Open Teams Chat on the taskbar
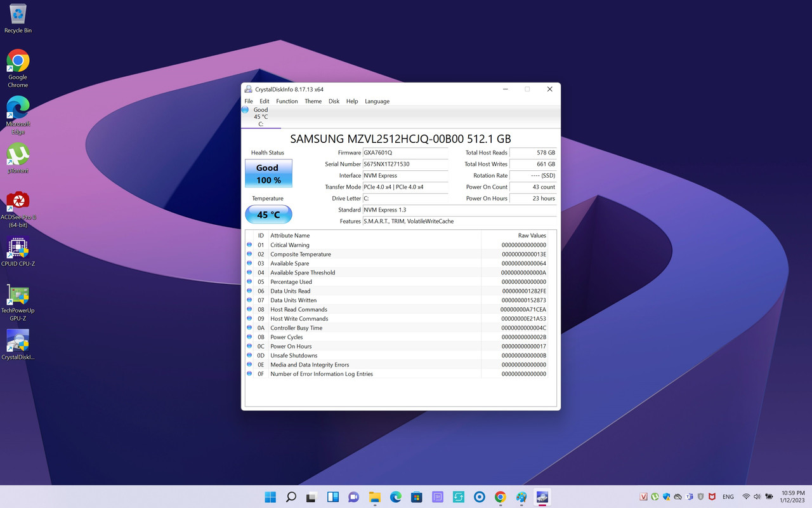This screenshot has height=508, width=812. [x=353, y=497]
